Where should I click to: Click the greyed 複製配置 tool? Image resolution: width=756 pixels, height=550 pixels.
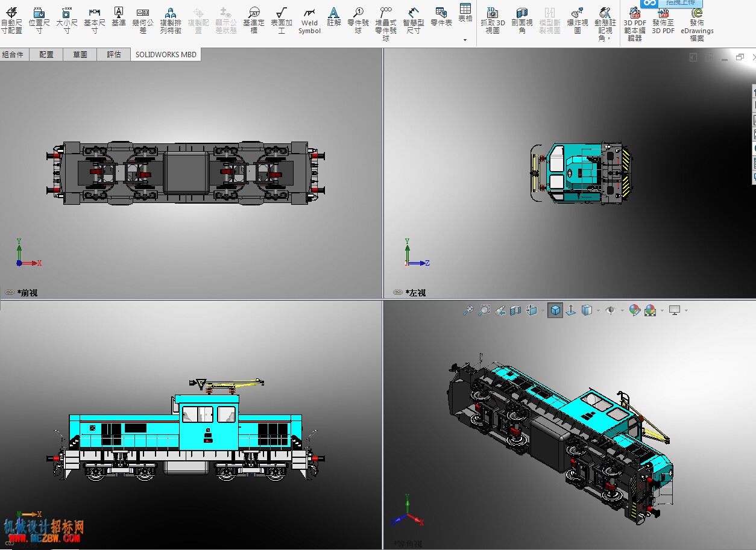tap(198, 20)
